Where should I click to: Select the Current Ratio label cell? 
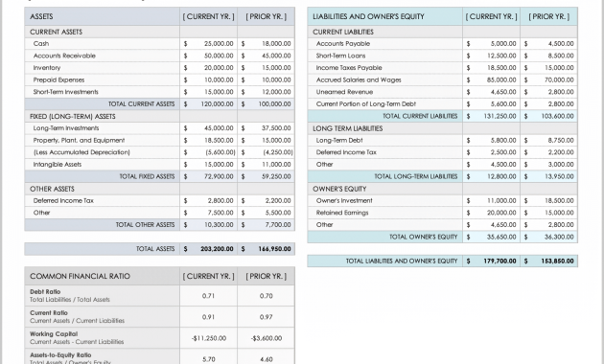click(102, 317)
